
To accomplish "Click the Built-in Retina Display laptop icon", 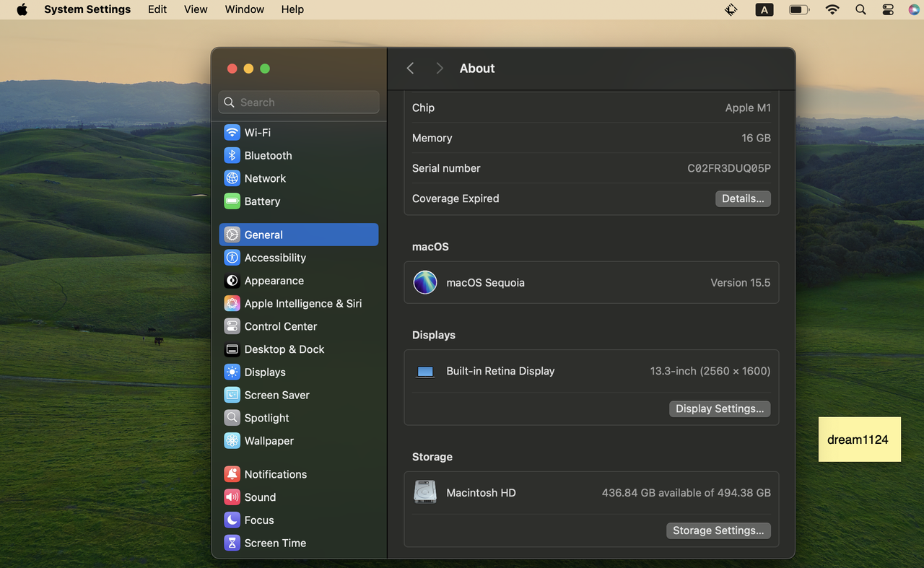I will [425, 372].
